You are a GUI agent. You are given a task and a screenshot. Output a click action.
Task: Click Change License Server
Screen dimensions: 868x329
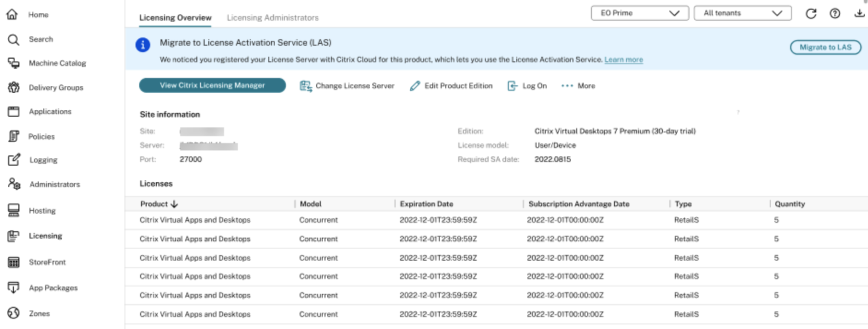click(348, 86)
